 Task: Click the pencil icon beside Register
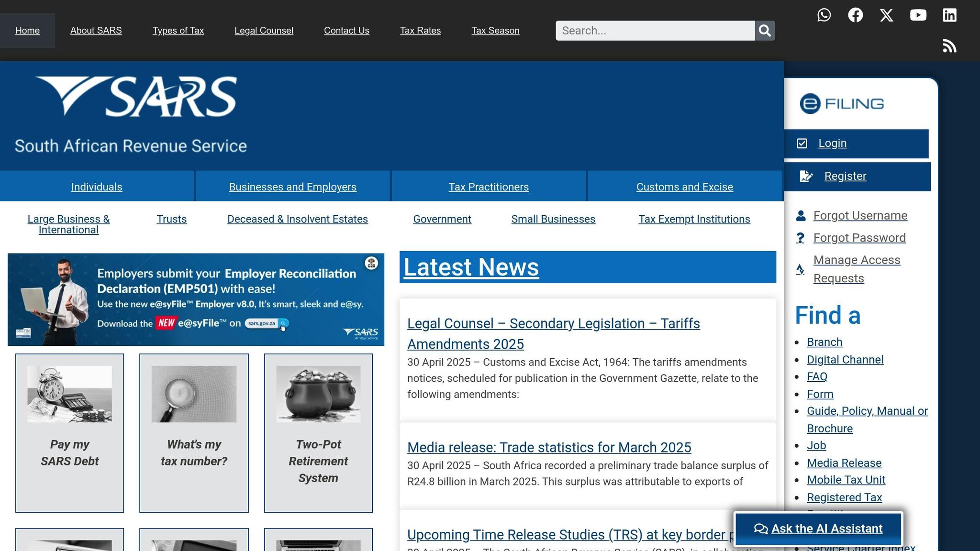(x=806, y=176)
